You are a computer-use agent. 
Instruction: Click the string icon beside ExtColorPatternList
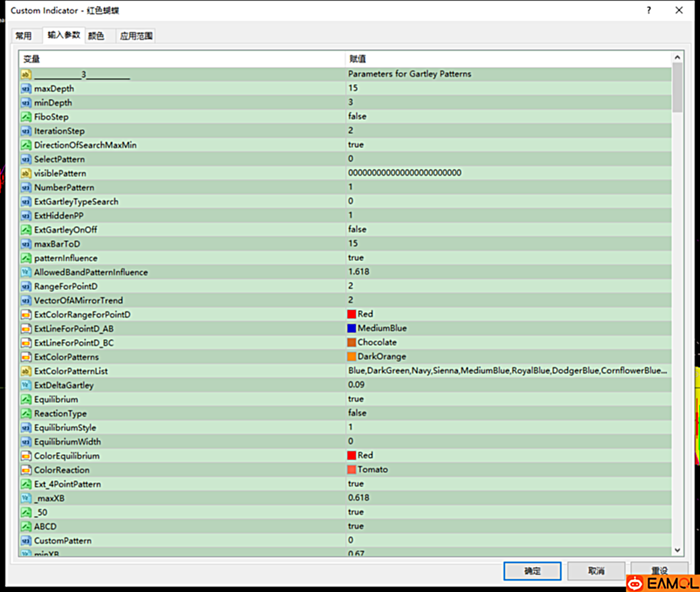pos(26,371)
